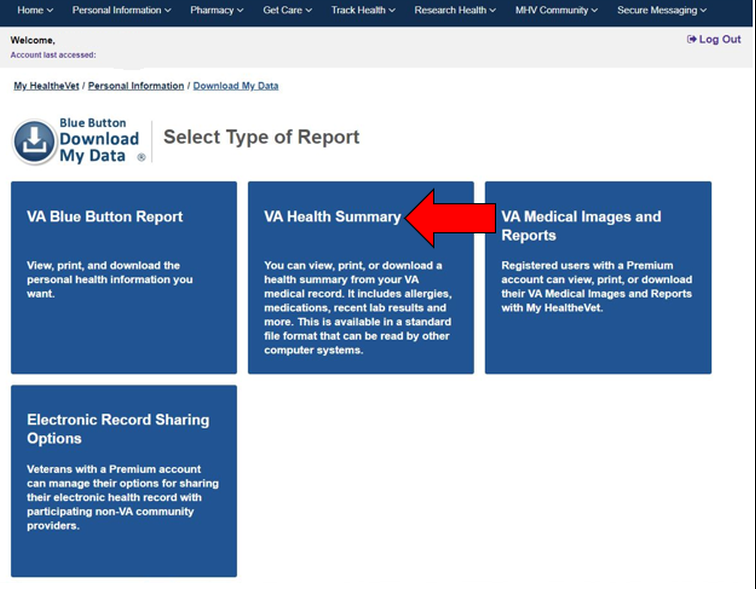756x589 pixels.
Task: Expand the Personal Information chevron arrow
Action: tap(168, 11)
